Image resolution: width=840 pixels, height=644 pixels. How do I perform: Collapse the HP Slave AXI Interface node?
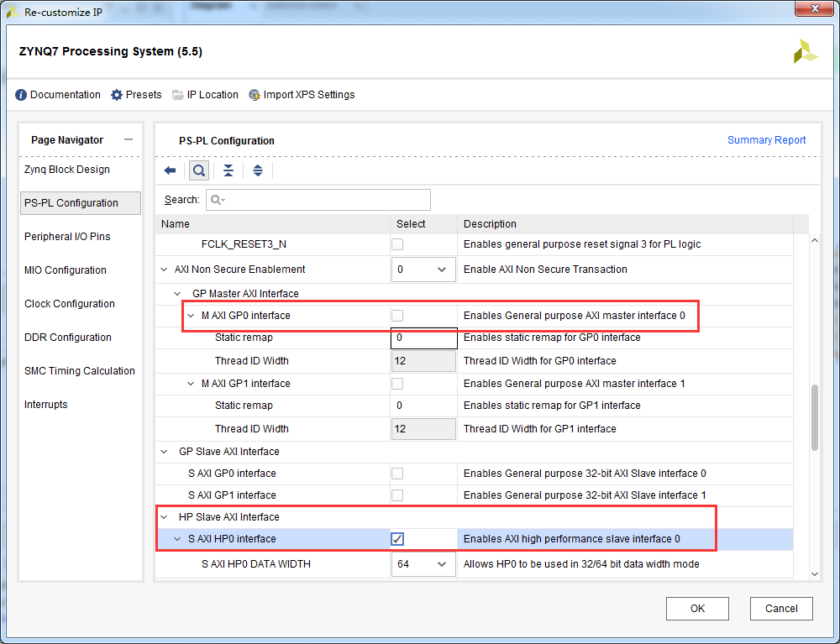(x=164, y=516)
